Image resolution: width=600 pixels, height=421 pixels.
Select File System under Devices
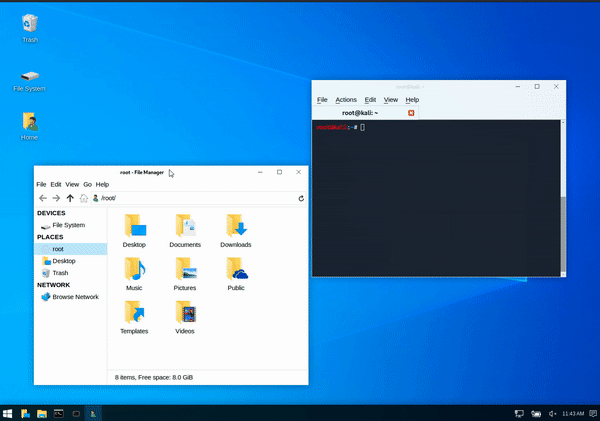pos(68,225)
